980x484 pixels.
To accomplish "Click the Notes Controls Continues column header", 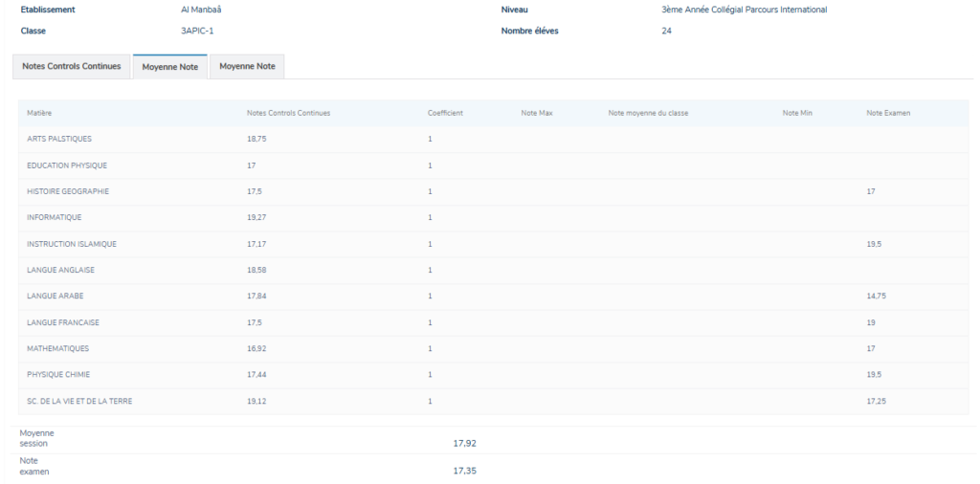I will (289, 113).
